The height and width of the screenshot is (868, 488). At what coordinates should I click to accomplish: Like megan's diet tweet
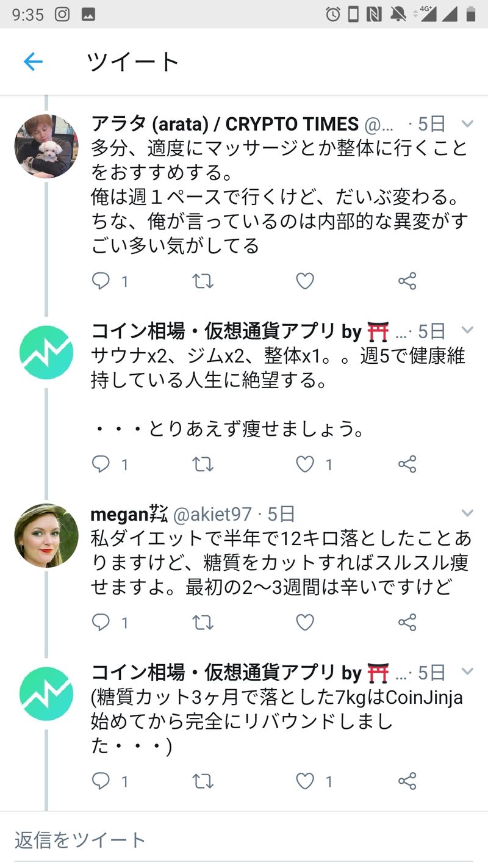pyautogui.click(x=305, y=622)
